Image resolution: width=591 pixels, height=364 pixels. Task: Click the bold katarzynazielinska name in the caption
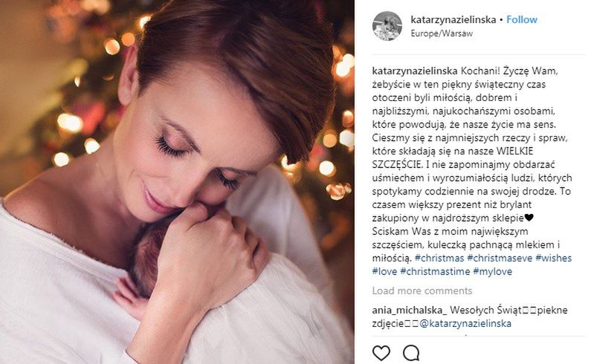415,71
